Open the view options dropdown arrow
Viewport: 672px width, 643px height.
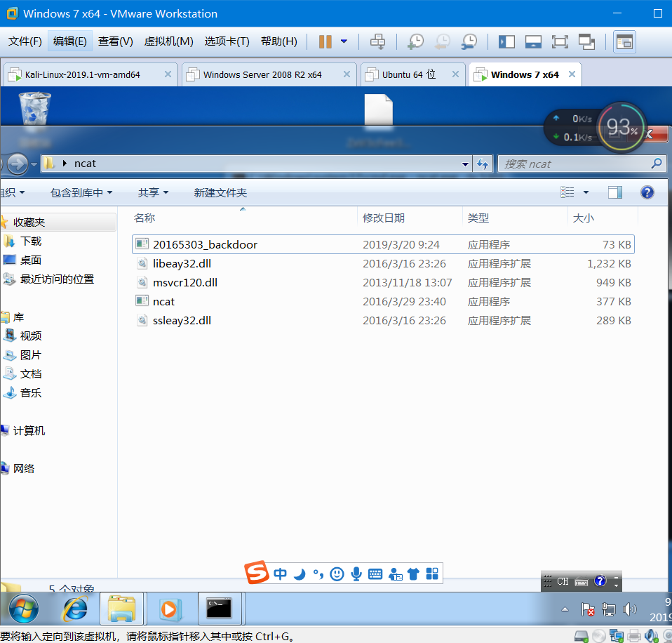tap(586, 192)
